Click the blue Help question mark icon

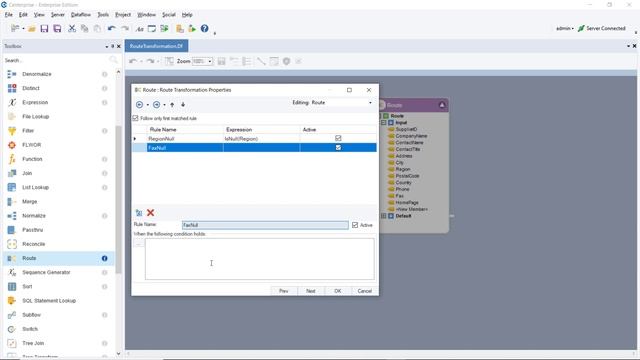click(204, 28)
